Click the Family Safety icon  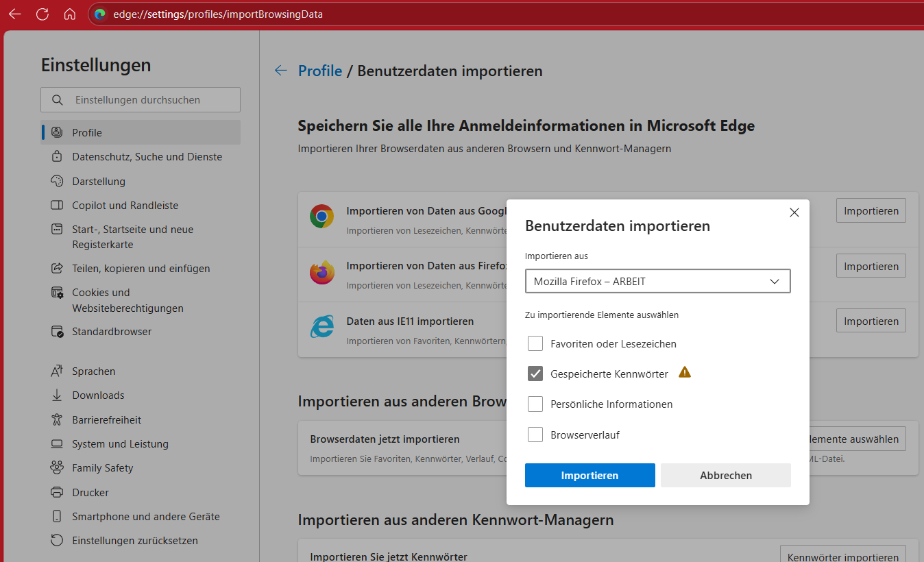click(x=58, y=468)
